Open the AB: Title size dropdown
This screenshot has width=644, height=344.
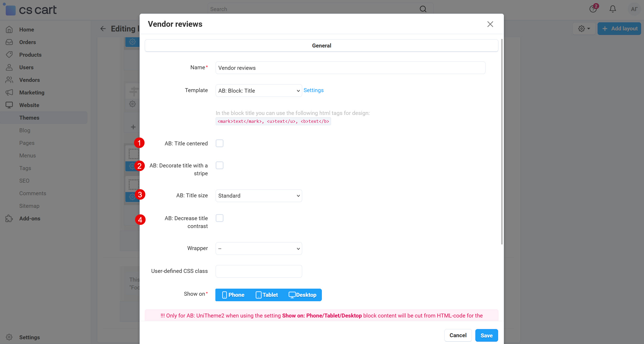coord(258,195)
